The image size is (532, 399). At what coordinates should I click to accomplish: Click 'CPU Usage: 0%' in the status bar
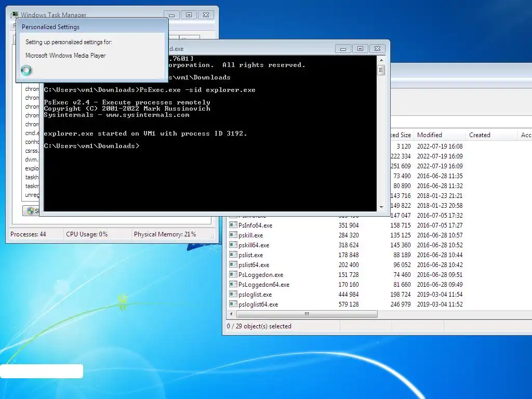coord(87,234)
